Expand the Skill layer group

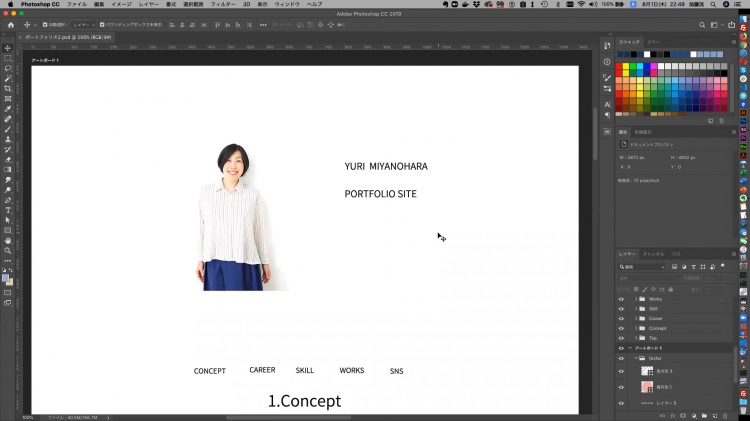[x=635, y=309]
